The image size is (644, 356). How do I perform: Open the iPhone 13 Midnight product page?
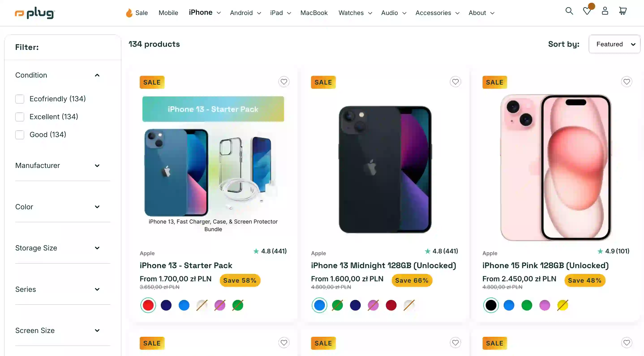(x=384, y=265)
